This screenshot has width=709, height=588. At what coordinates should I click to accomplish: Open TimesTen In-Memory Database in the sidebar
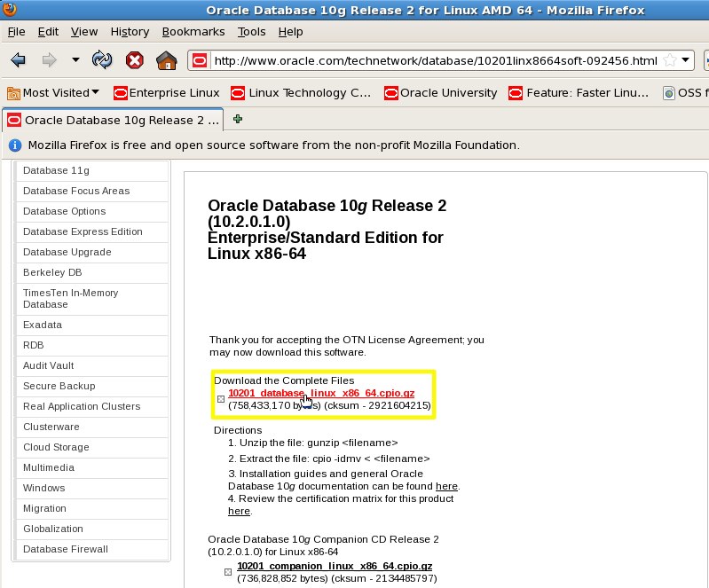91,299
